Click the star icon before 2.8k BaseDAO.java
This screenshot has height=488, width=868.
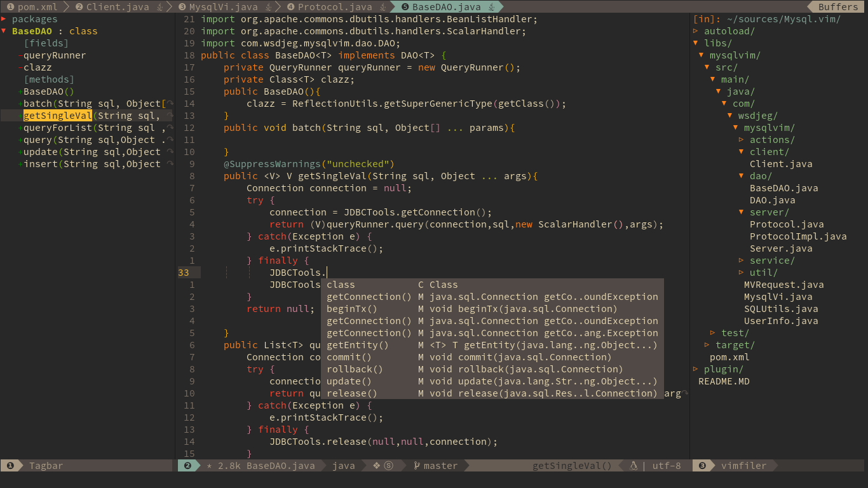(x=209, y=466)
